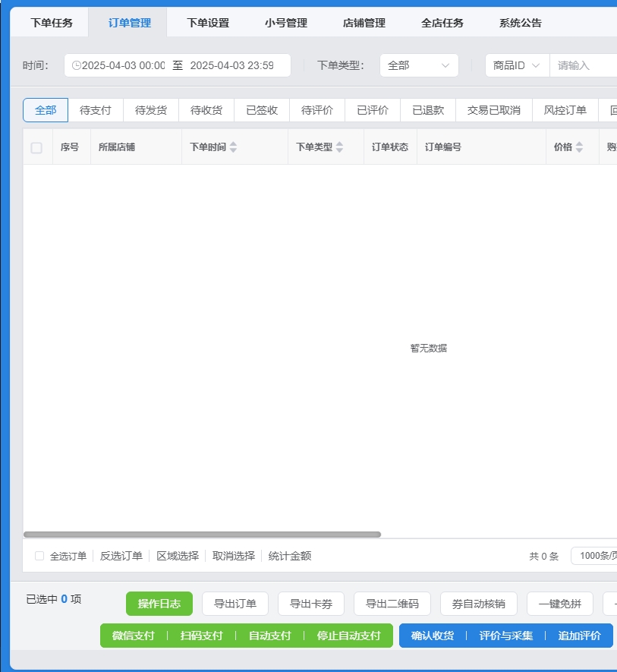Expand the 商品ID search type dropdown
This screenshot has height=672, width=617.
tap(517, 65)
